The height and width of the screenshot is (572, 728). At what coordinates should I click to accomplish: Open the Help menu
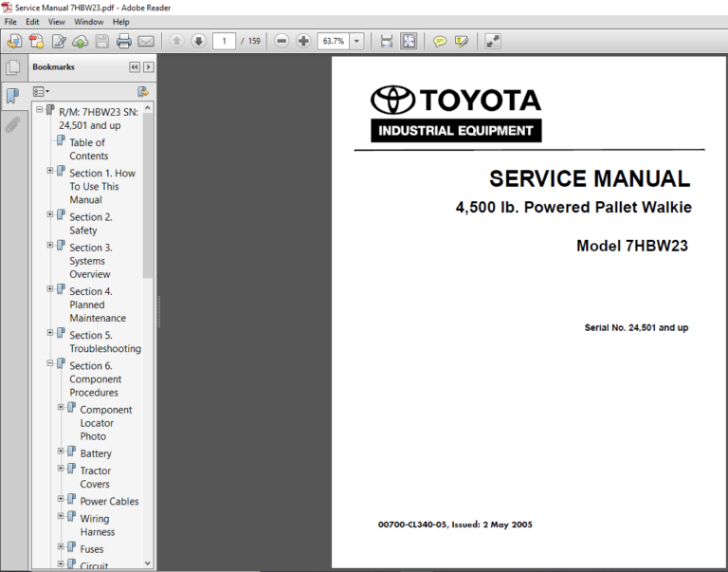click(120, 21)
